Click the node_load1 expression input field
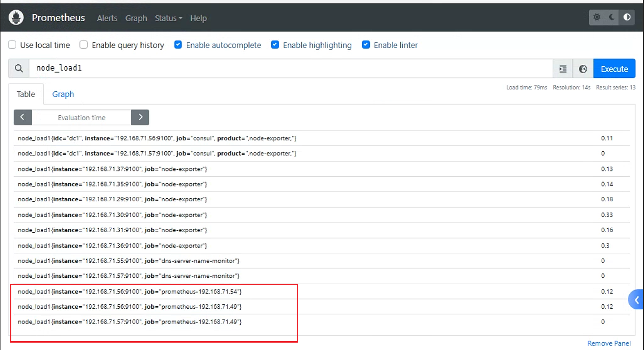This screenshot has height=350, width=644. pos(291,69)
